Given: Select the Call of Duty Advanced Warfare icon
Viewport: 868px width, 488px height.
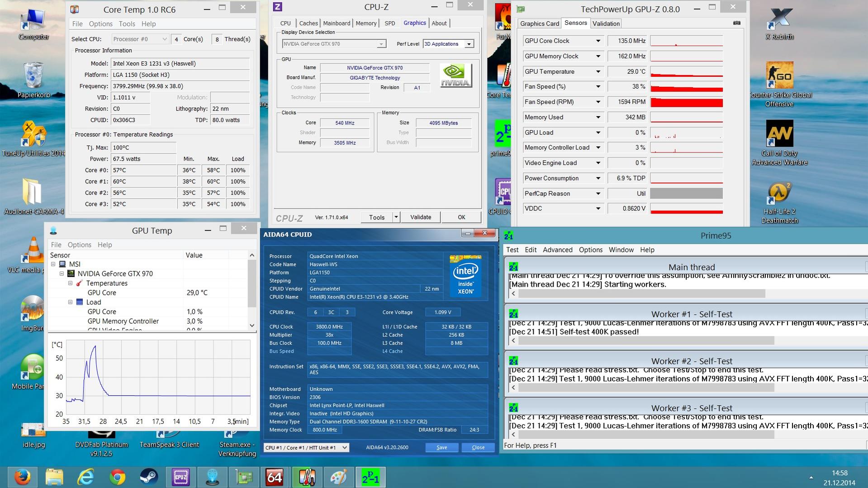Looking at the screenshot, I should coord(779,143).
